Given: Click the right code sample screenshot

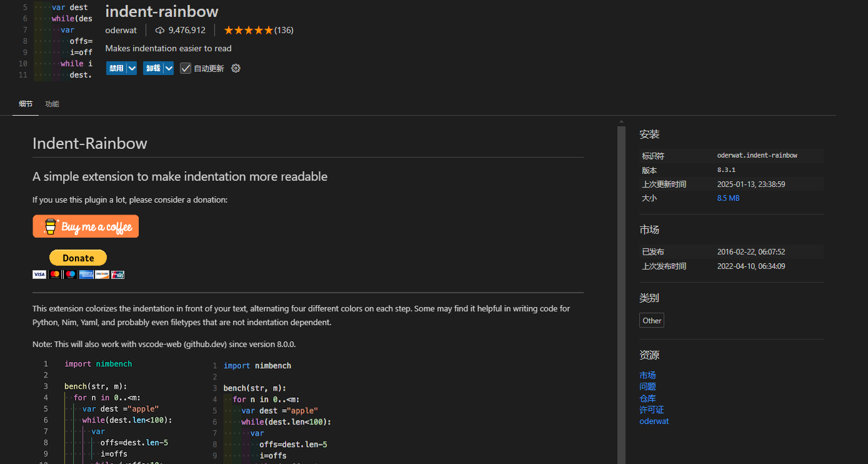Looking at the screenshot, I should coord(271,412).
